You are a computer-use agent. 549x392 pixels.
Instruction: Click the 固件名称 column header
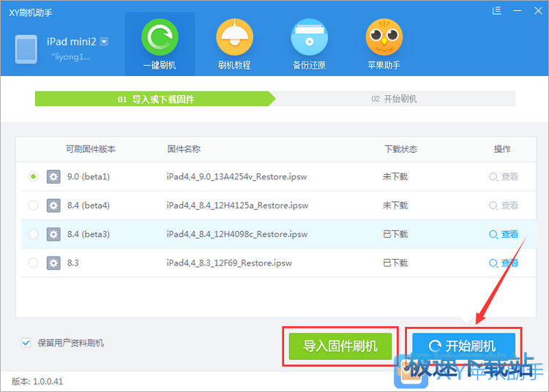[x=184, y=149]
